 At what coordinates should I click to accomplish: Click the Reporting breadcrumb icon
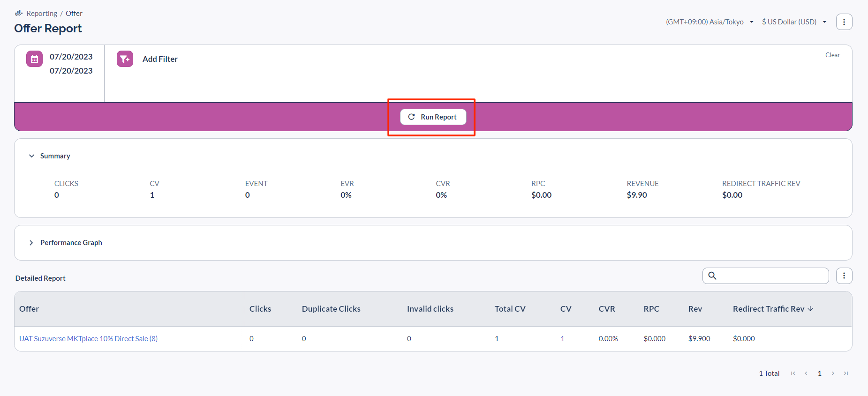[19, 13]
